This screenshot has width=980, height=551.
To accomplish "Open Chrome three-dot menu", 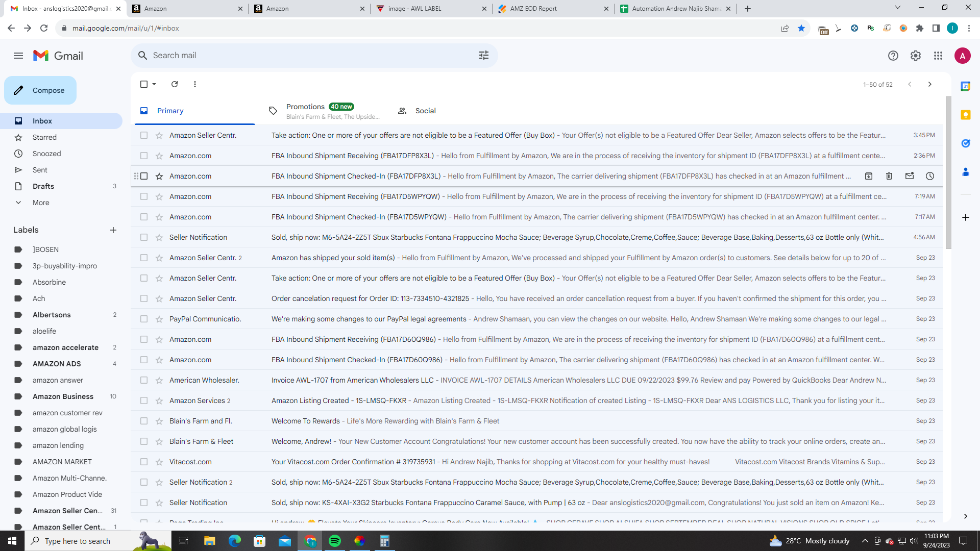I will (969, 28).
